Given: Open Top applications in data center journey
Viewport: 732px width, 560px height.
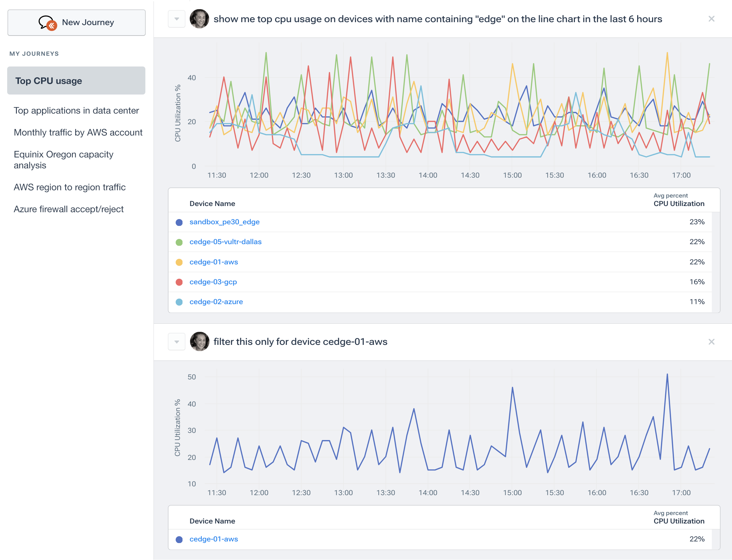Looking at the screenshot, I should pyautogui.click(x=76, y=110).
